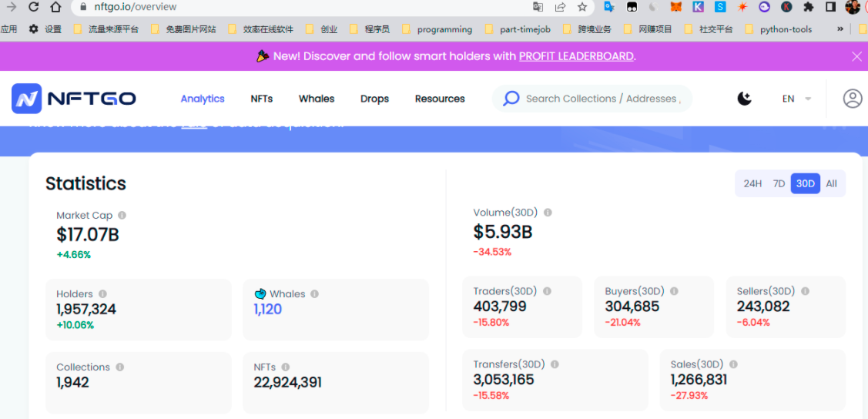This screenshot has height=419, width=868.
Task: Open the user account profile icon
Action: tap(852, 99)
